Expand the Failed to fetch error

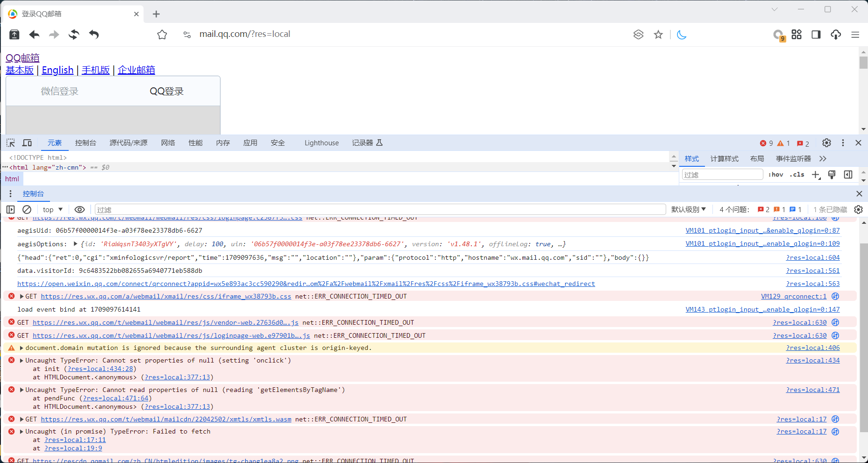21,432
